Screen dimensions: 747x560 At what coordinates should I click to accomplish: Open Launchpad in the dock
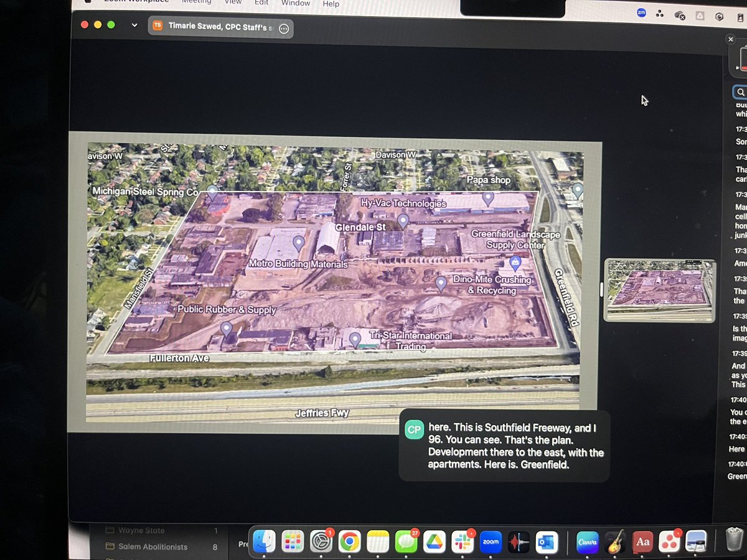pos(293,542)
